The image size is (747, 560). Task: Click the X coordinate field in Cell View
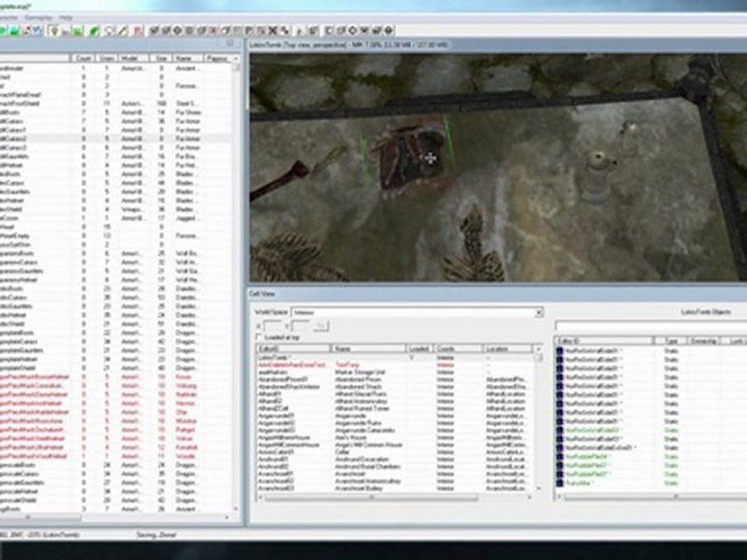tap(272, 326)
